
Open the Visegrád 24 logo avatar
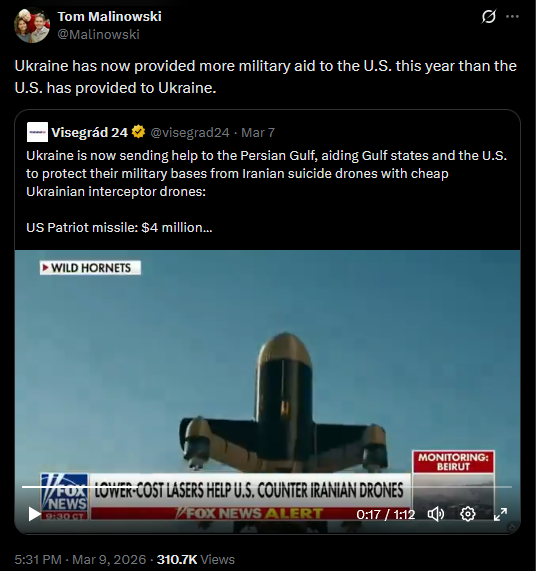(x=37, y=132)
